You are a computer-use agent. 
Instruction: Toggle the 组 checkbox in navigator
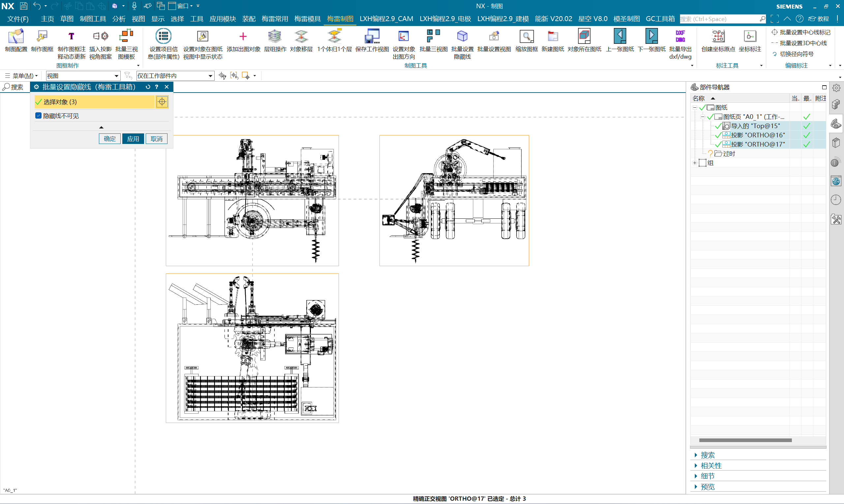[x=702, y=163]
